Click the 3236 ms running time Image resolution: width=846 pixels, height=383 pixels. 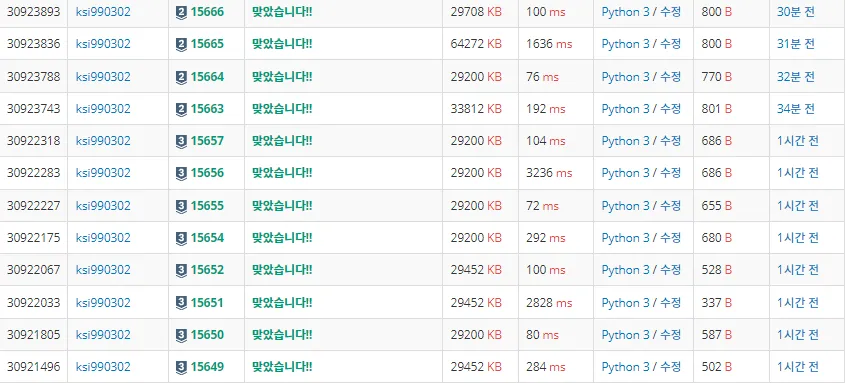click(x=549, y=174)
